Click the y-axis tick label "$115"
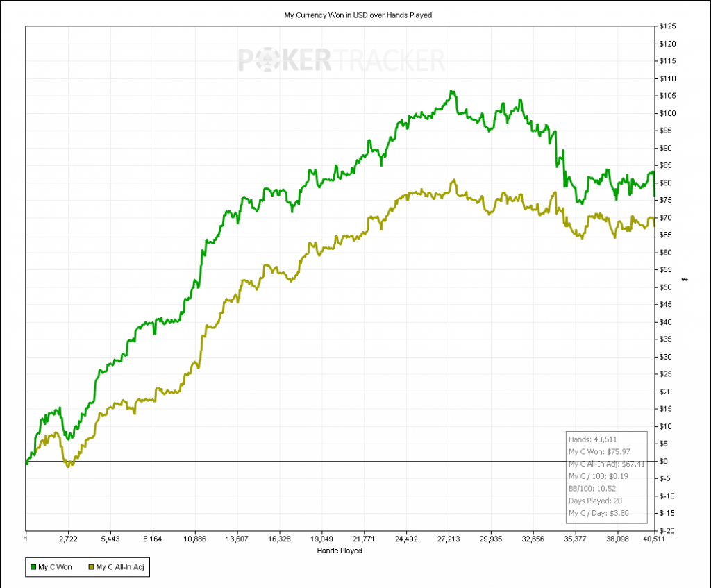 pos(667,61)
